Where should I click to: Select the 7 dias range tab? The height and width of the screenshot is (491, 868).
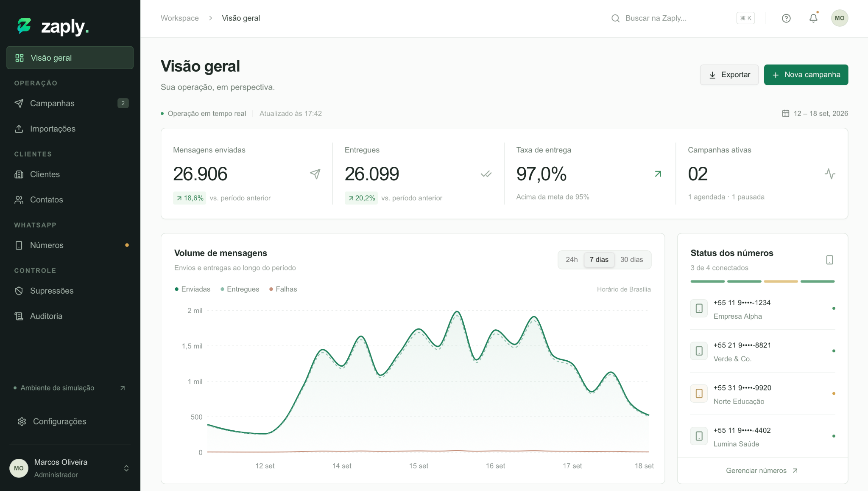click(599, 260)
